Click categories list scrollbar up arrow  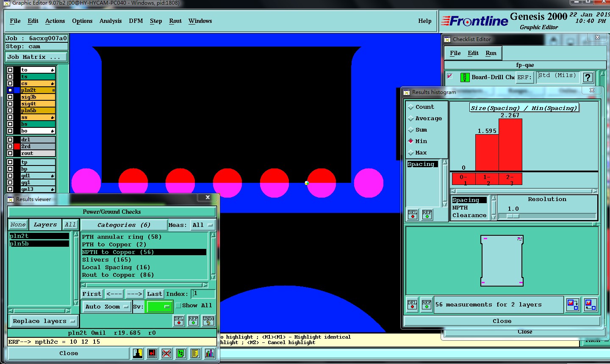tap(213, 235)
